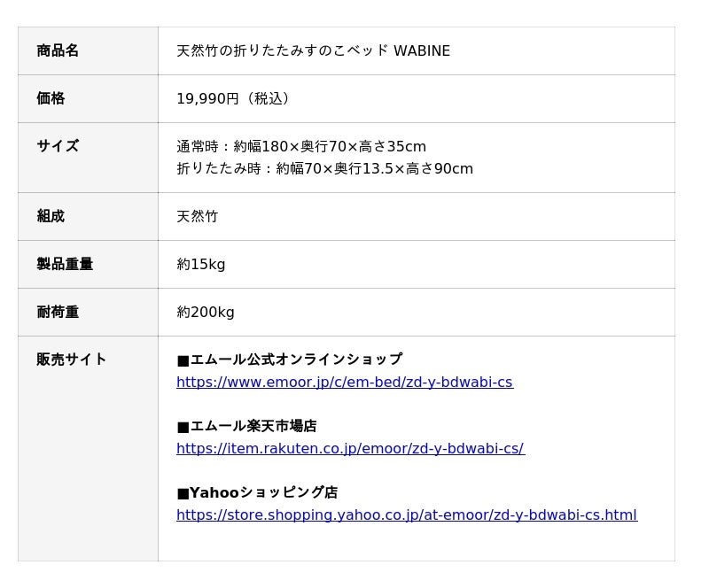Click the 約200kg load capacity value
709x588 pixels.
pos(206,313)
